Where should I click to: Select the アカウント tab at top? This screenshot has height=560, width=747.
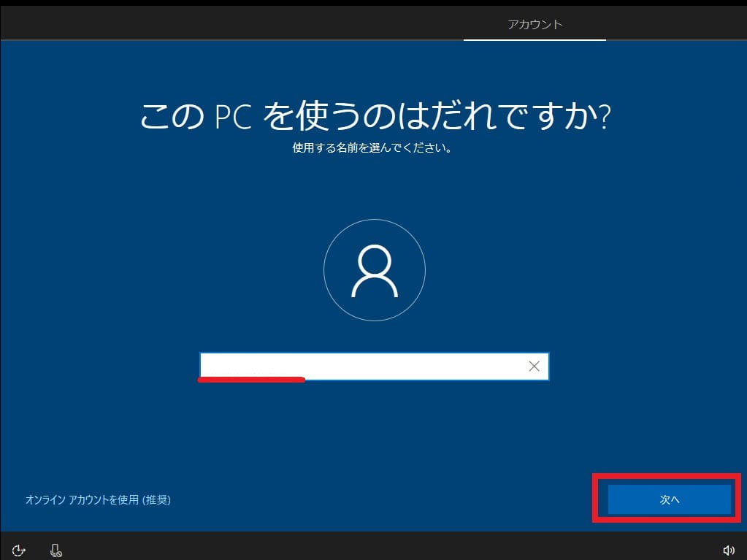coord(535,24)
